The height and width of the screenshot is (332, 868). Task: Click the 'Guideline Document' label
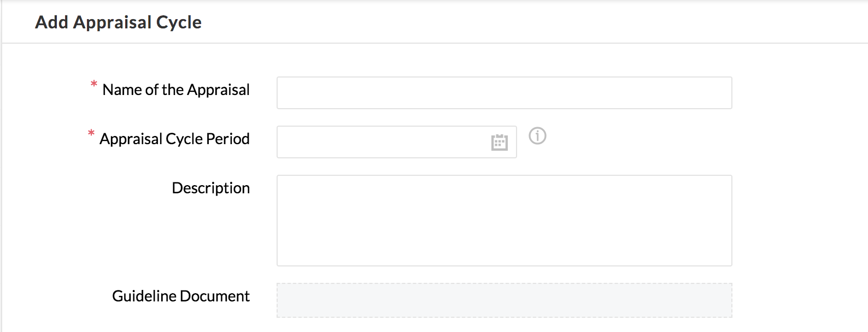coord(181,296)
